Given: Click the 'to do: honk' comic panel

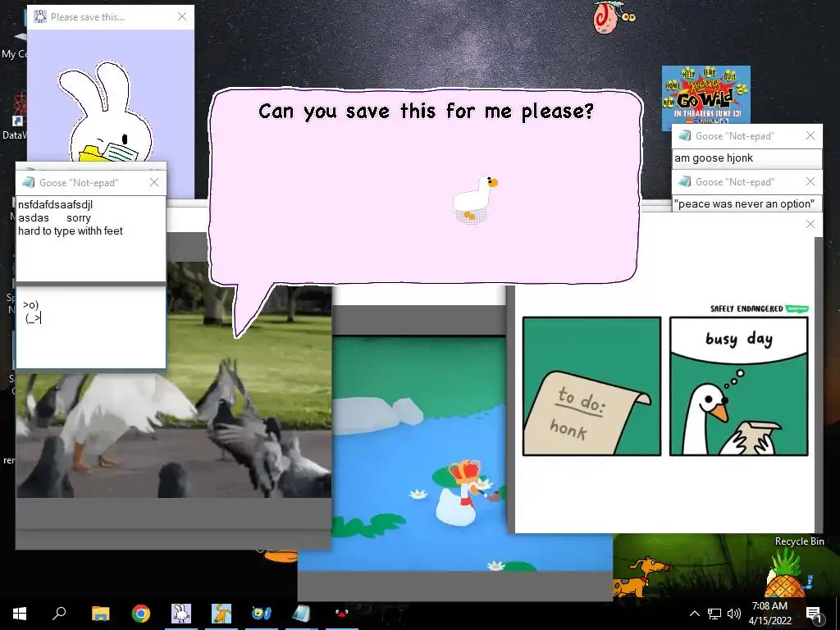Looking at the screenshot, I should (592, 386).
